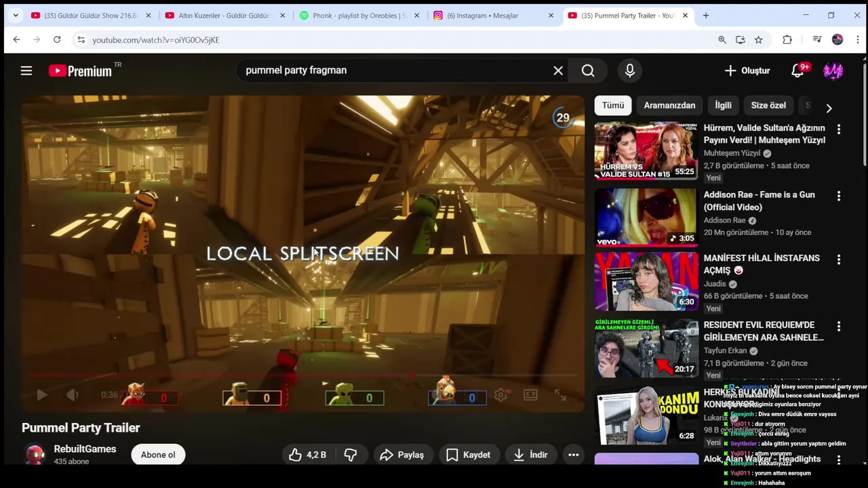Open options for Hürrem, Valide Sultan video
This screenshot has height=488, width=868.
pos(839,129)
